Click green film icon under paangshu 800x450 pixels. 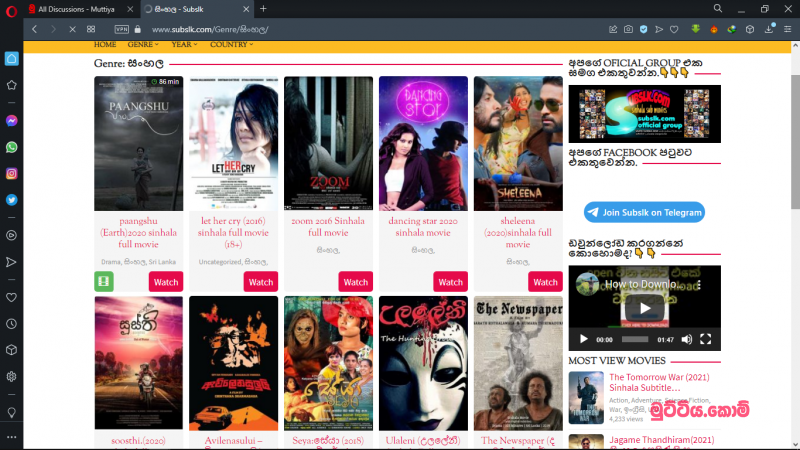[x=104, y=282]
